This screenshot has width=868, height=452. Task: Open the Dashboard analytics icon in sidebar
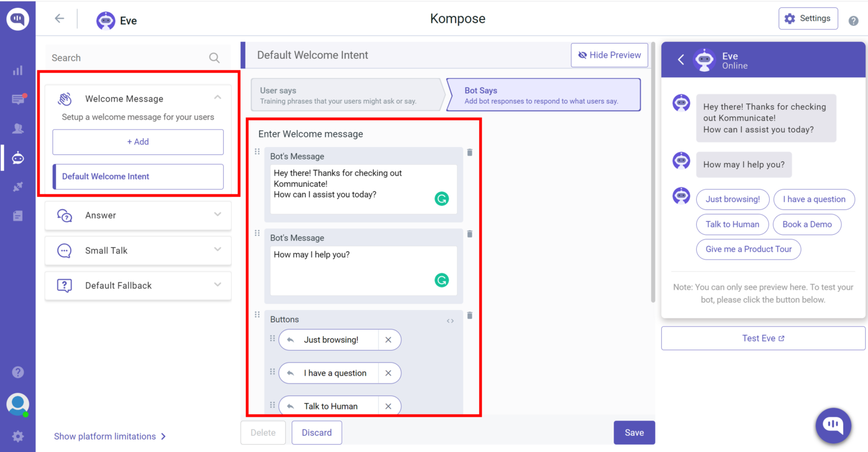pos(18,70)
